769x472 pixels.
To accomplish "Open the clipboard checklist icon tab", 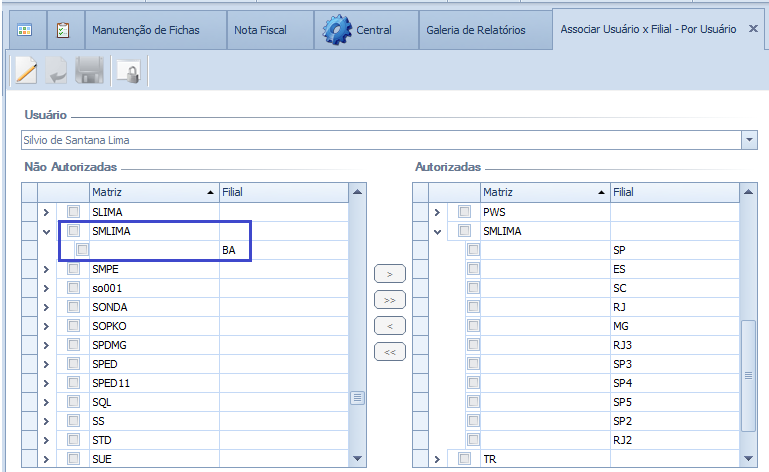I will point(62,30).
